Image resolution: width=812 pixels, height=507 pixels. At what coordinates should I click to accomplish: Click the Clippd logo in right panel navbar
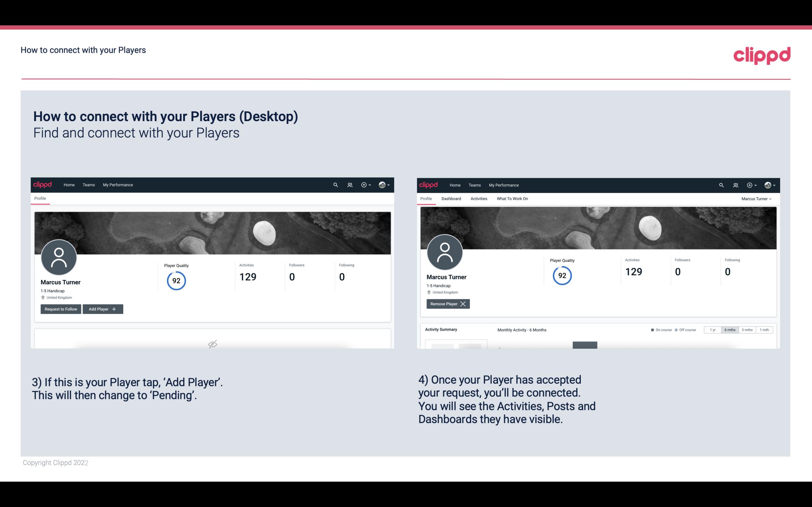coord(429,184)
